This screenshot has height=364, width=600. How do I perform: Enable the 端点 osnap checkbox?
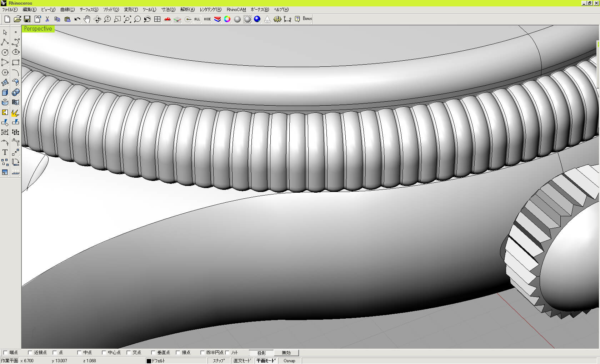[x=5, y=353]
